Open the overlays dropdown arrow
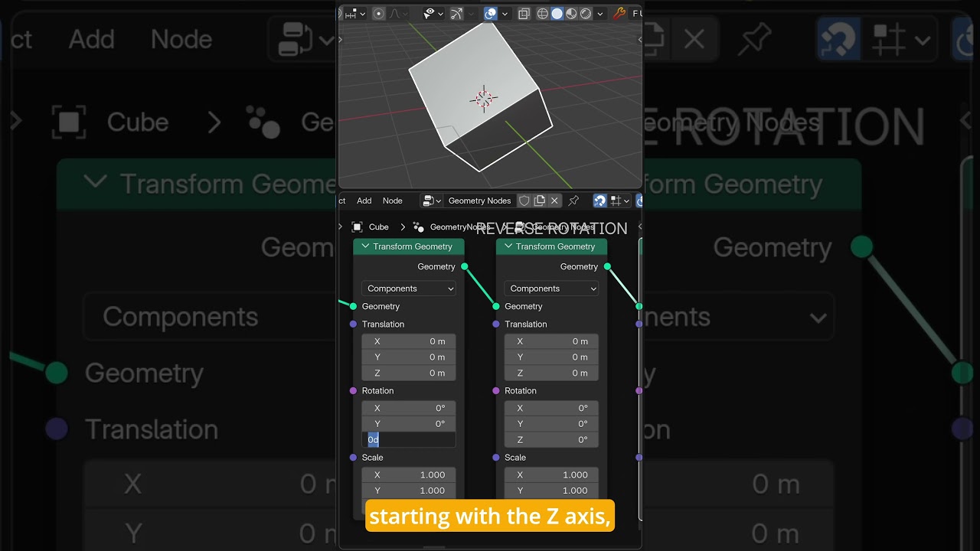The width and height of the screenshot is (980, 551). [x=505, y=14]
